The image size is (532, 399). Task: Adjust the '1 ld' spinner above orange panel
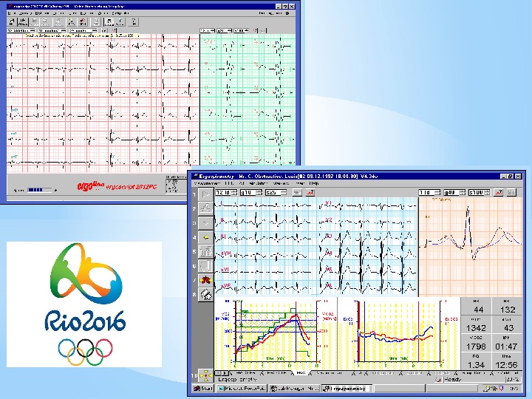click(x=429, y=192)
